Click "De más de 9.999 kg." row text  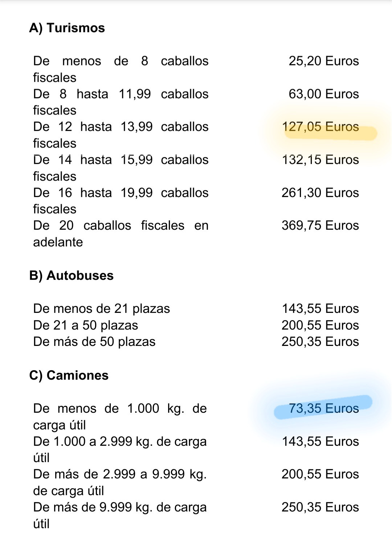pos(120,507)
